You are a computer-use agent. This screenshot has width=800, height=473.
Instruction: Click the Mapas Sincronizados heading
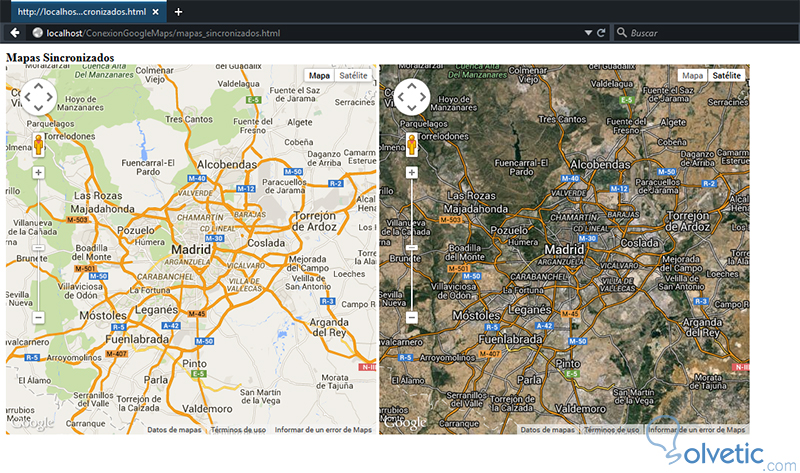pos(60,58)
